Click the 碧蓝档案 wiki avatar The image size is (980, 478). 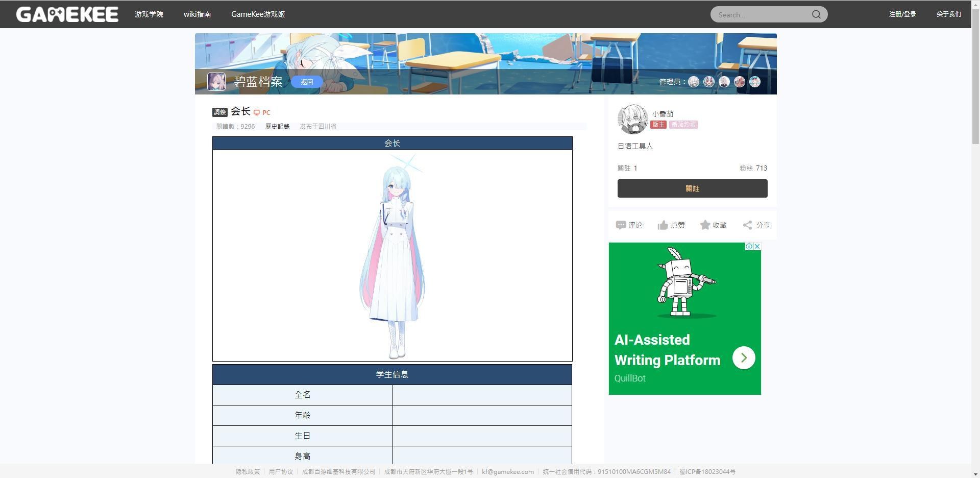click(216, 82)
